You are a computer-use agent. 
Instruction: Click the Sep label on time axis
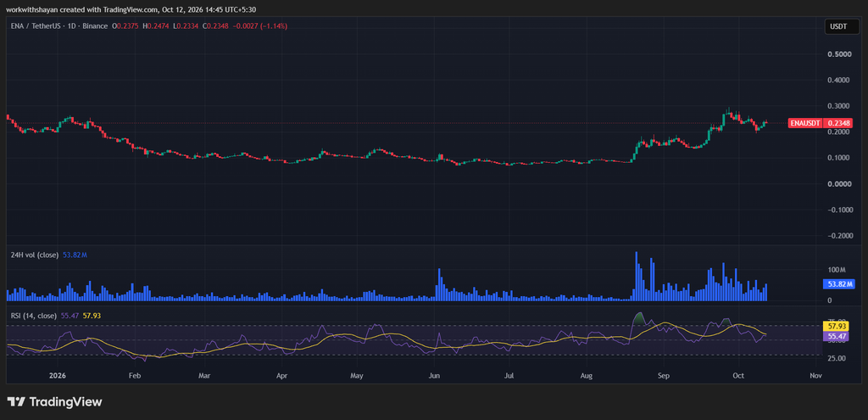coord(664,376)
